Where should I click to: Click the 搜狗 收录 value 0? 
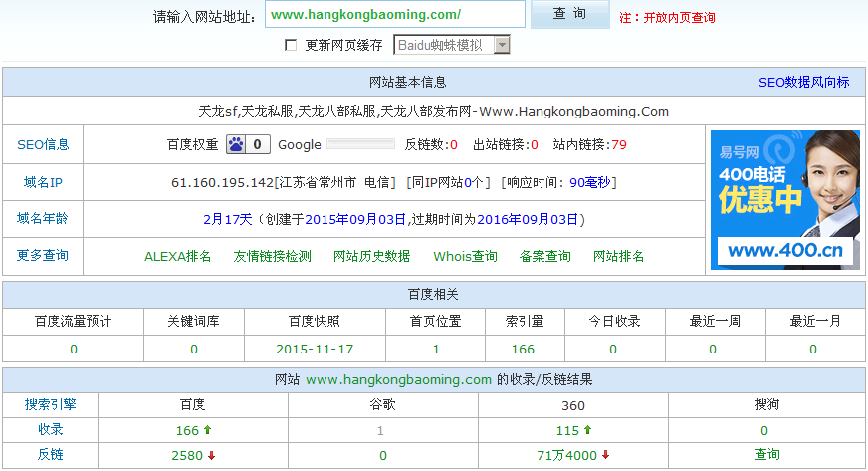click(763, 430)
